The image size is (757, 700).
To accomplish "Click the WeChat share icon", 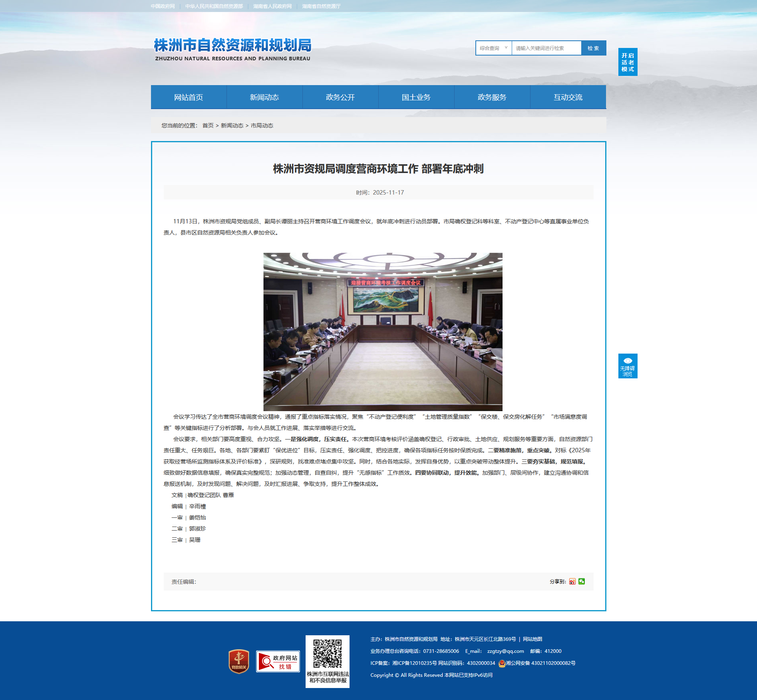I will tap(582, 581).
